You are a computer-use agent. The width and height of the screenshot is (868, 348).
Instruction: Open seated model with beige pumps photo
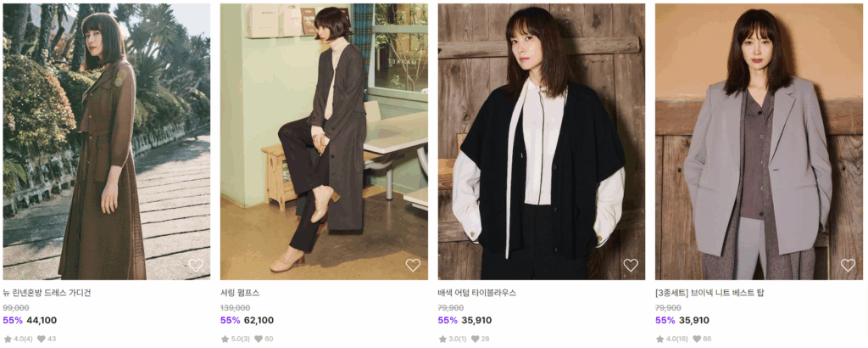click(324, 141)
